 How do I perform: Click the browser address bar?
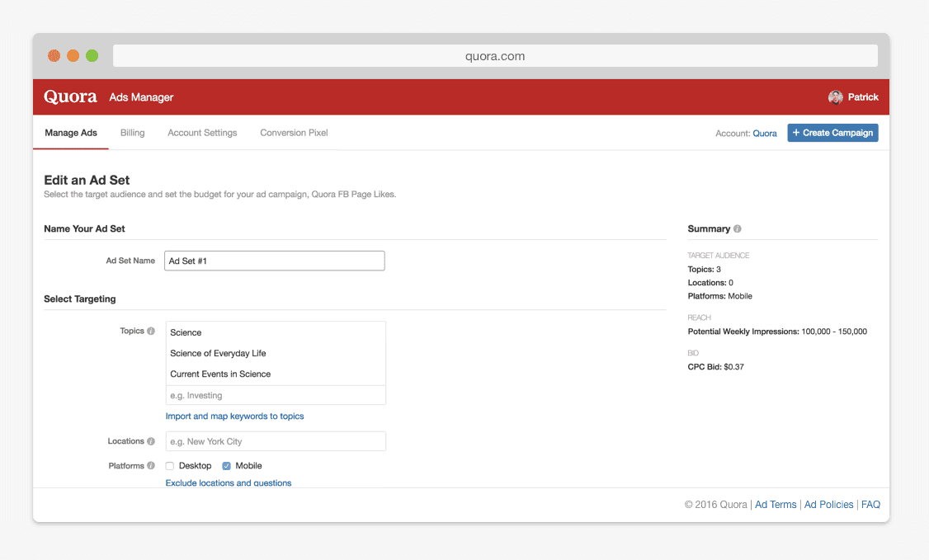point(495,56)
